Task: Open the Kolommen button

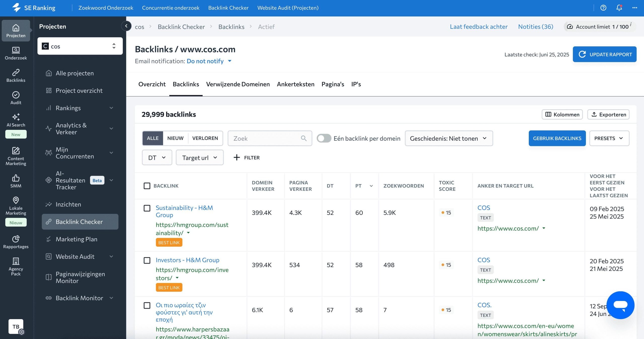Action: pos(562,115)
